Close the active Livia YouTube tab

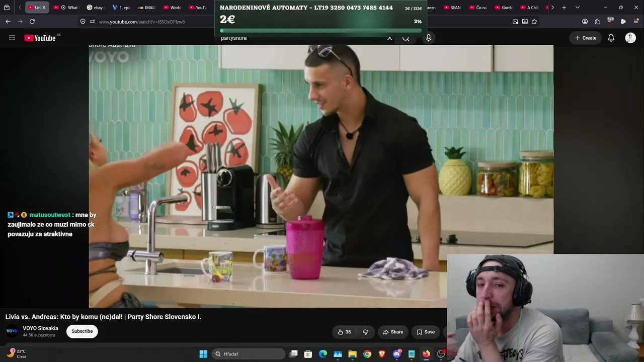[x=44, y=8]
